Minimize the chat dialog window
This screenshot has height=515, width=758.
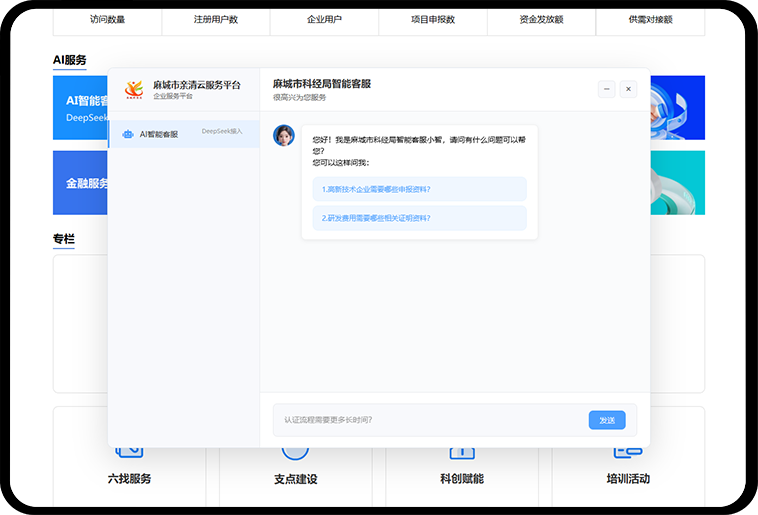(607, 89)
